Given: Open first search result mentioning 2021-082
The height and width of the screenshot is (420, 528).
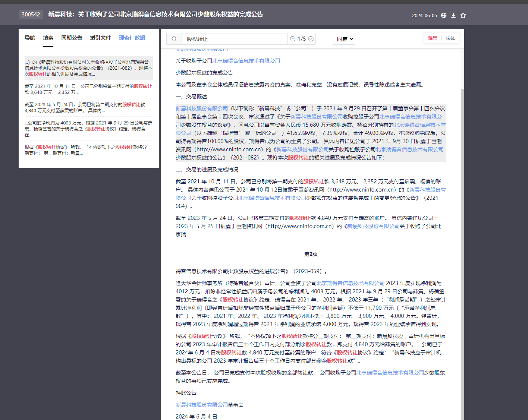Looking at the screenshot, I should click(89, 68).
